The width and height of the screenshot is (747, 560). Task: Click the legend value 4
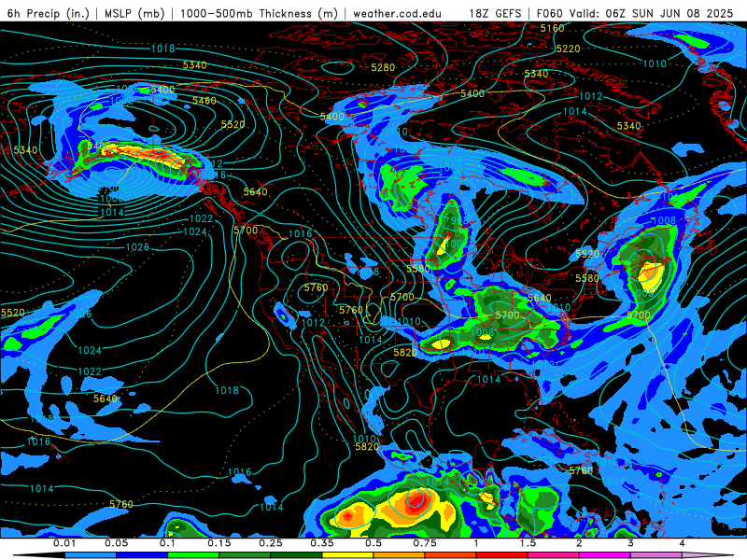[x=682, y=543]
